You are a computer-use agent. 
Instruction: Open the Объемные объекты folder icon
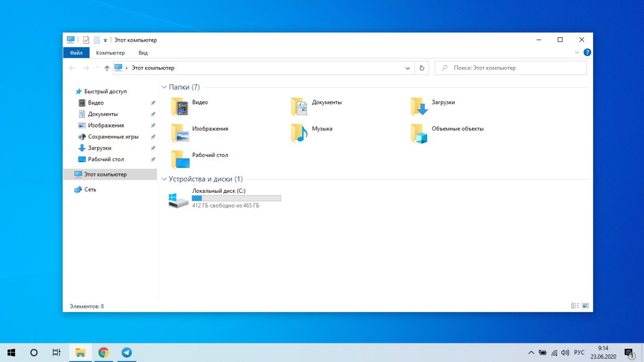click(419, 133)
